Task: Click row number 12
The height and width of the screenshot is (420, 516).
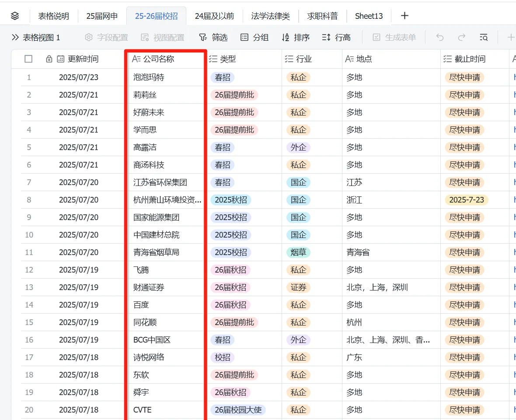Action: (x=29, y=270)
